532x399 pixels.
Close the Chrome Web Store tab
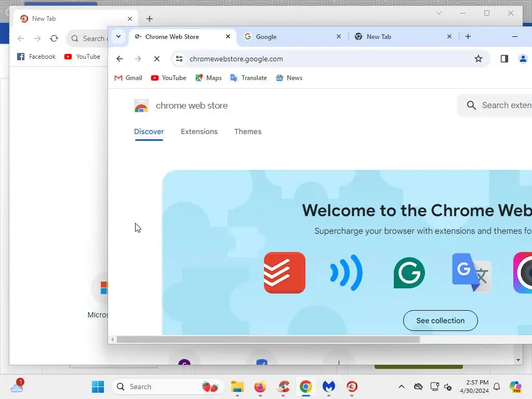(228, 36)
